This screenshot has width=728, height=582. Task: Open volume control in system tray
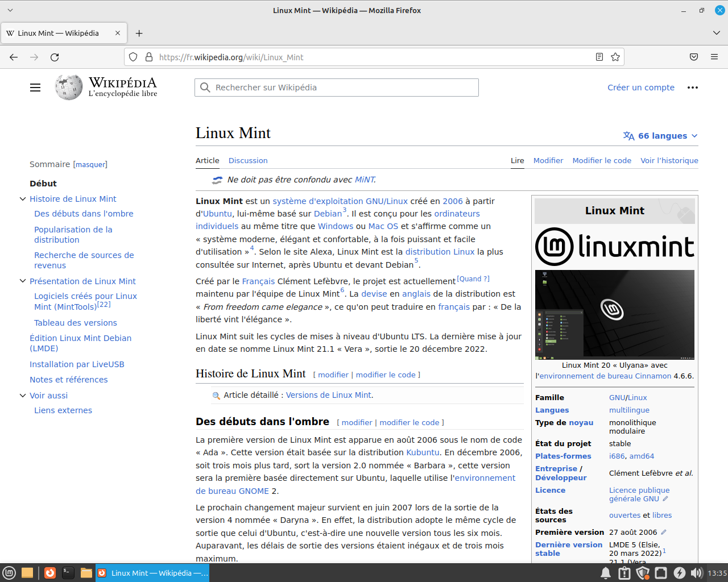pyautogui.click(x=696, y=573)
